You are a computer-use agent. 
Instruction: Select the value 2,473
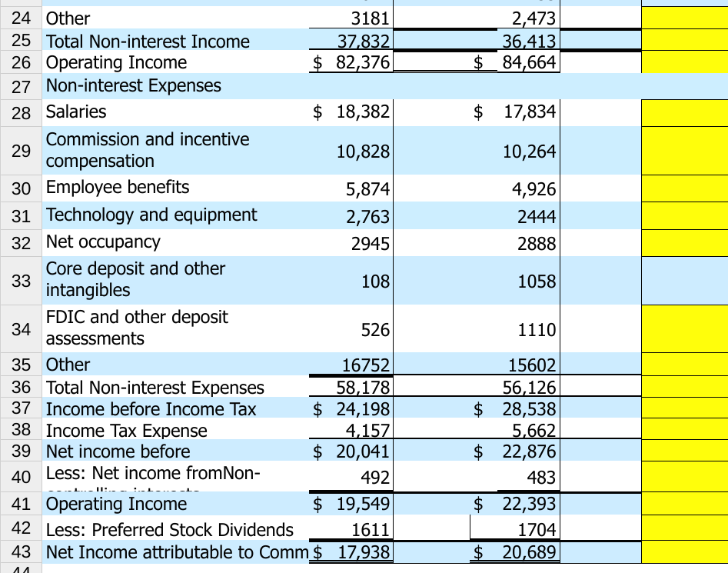(534, 18)
